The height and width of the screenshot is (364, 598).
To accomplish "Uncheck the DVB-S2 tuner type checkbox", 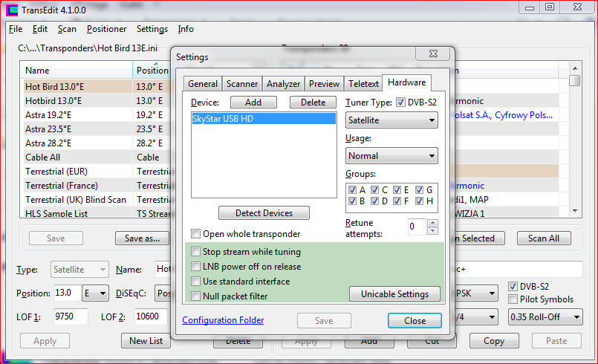I will pyautogui.click(x=401, y=103).
